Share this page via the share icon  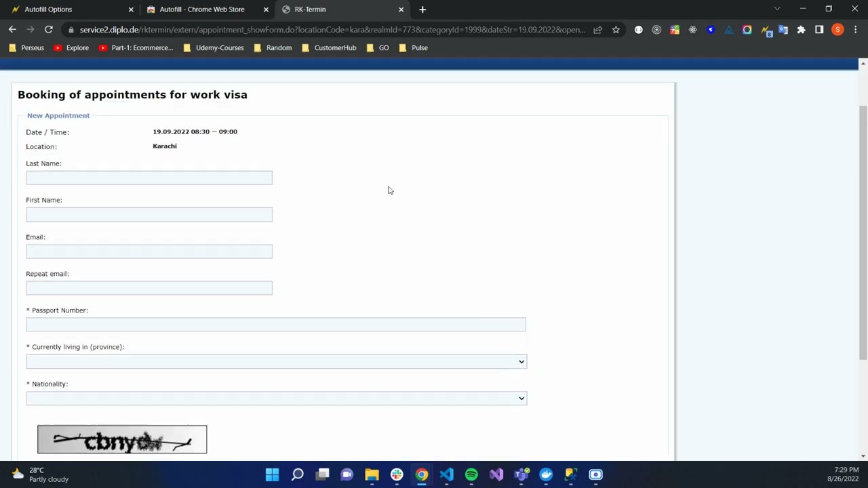click(x=597, y=30)
